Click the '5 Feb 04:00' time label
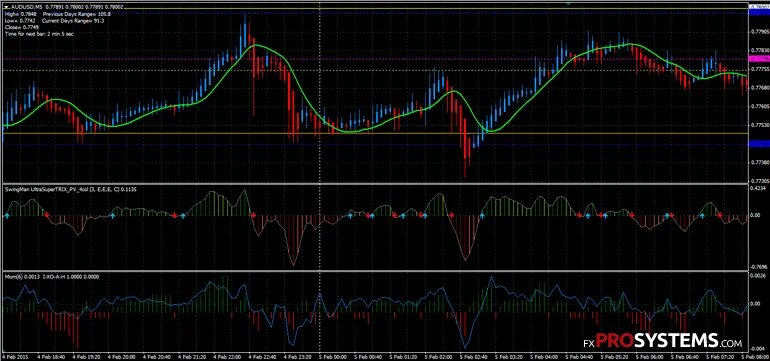770x361 pixels. (543, 356)
